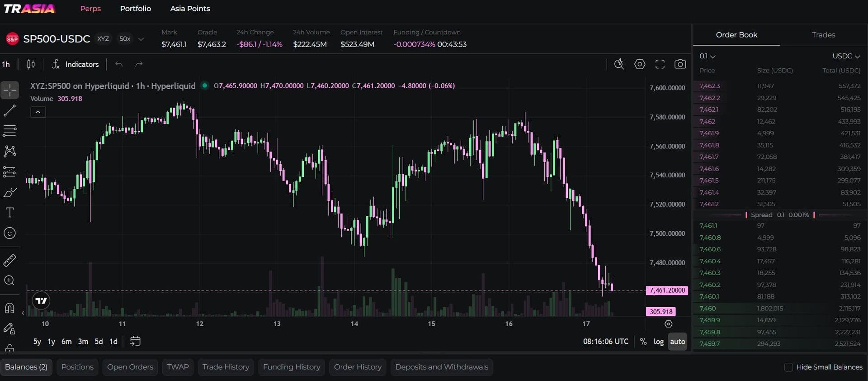Select the crosshair cursor tool
This screenshot has height=381, width=868.
[9, 90]
